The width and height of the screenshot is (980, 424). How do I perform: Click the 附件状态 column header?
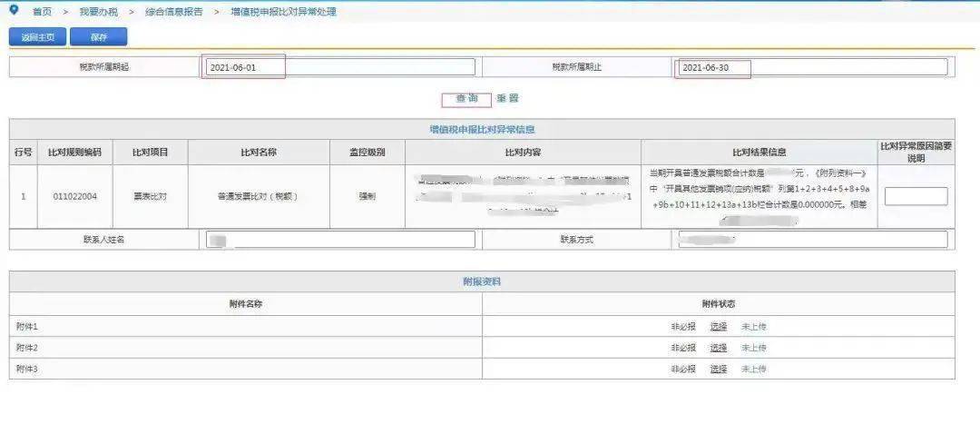click(719, 304)
